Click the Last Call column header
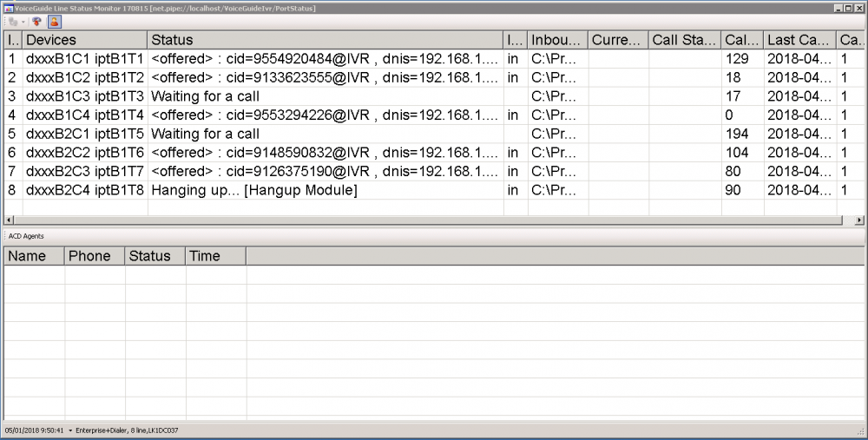The width and height of the screenshot is (868, 440). 799,40
